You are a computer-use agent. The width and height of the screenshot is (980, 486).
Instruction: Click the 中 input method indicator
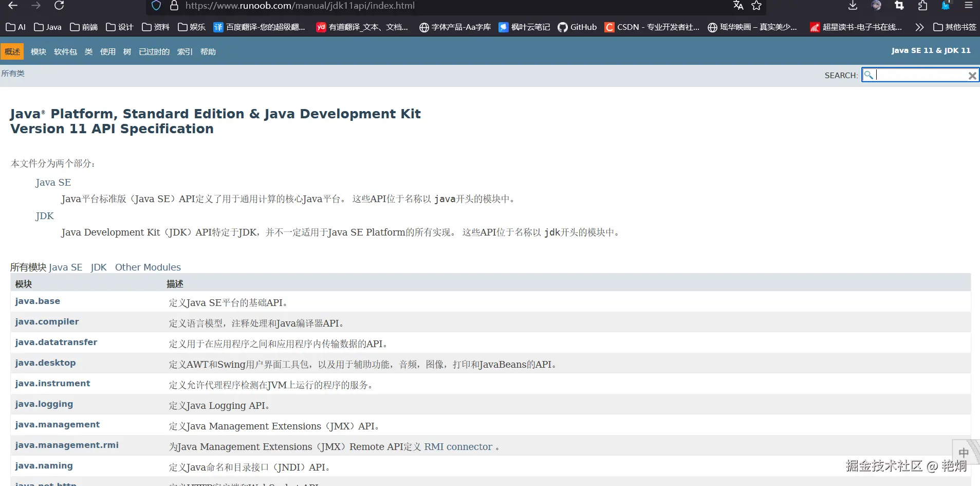point(964,453)
